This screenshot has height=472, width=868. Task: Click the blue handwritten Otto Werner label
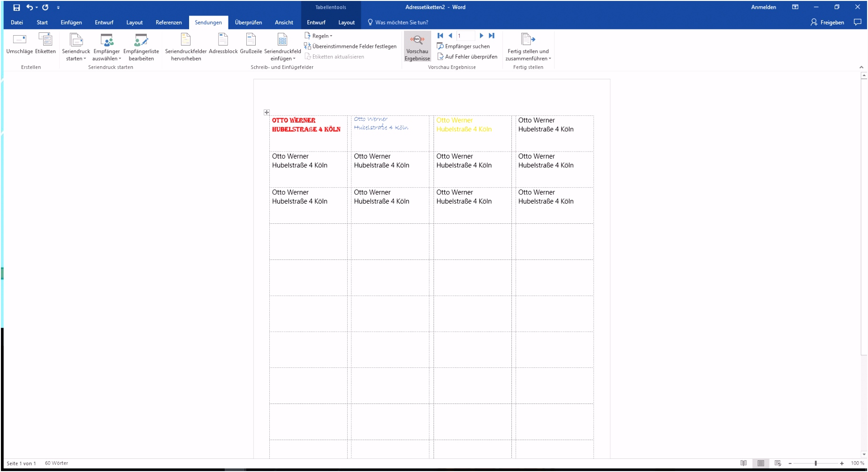[x=381, y=123]
